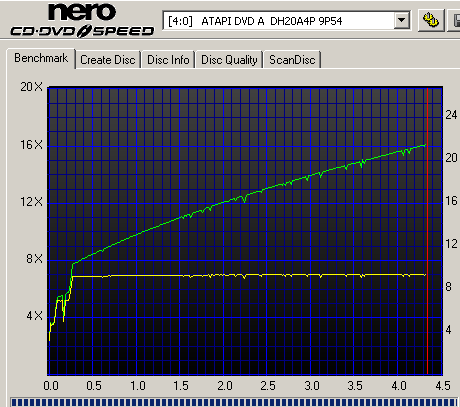Select the ATAPI DVD A DH20A4P drive field
The height and width of the screenshot is (407, 460).
tap(286, 21)
